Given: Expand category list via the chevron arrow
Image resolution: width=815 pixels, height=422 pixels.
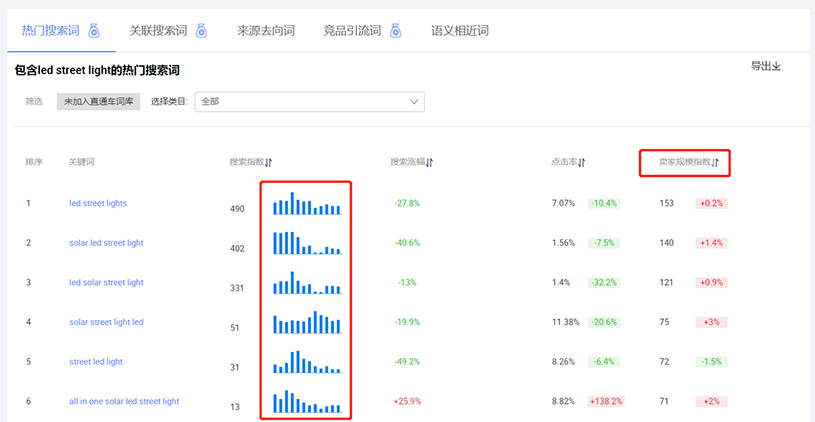Looking at the screenshot, I should 414,101.
